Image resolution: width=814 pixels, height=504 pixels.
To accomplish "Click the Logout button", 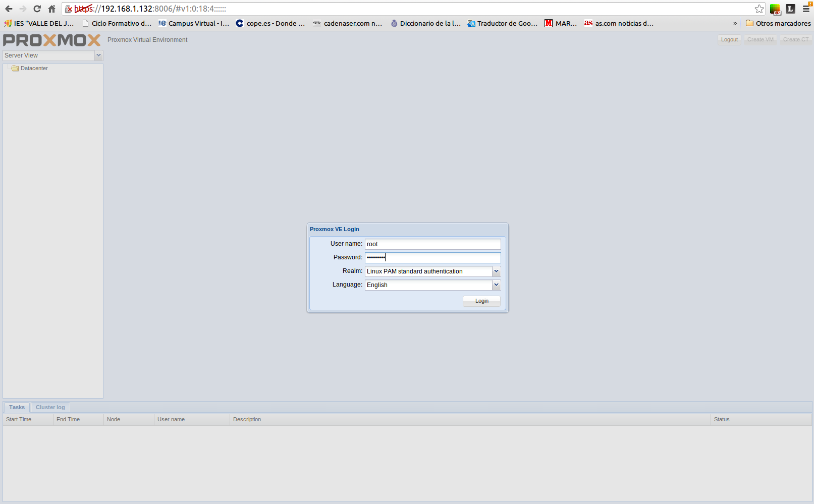I will click(729, 40).
